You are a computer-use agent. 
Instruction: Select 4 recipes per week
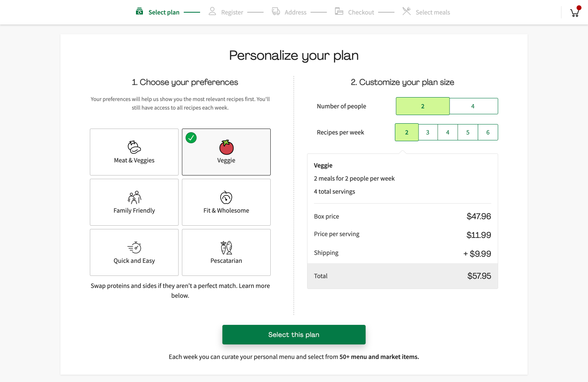pyautogui.click(x=448, y=132)
